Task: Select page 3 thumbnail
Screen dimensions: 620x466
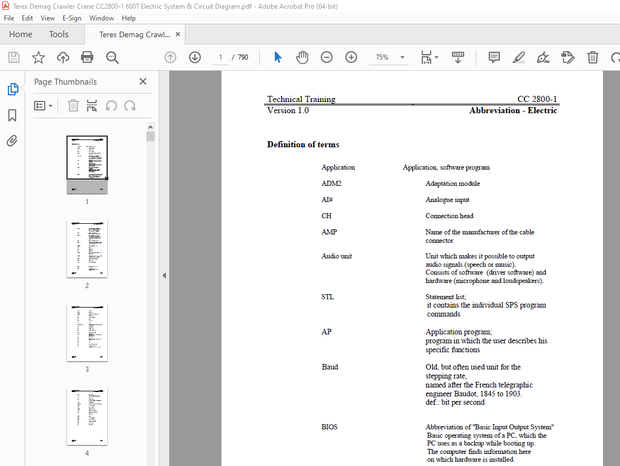Action: tap(86, 332)
